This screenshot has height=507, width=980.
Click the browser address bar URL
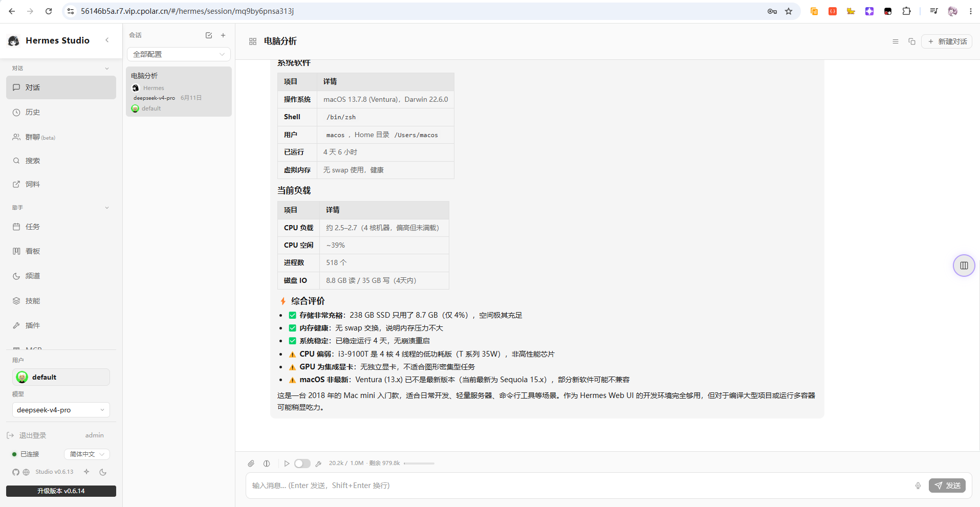[x=187, y=11]
